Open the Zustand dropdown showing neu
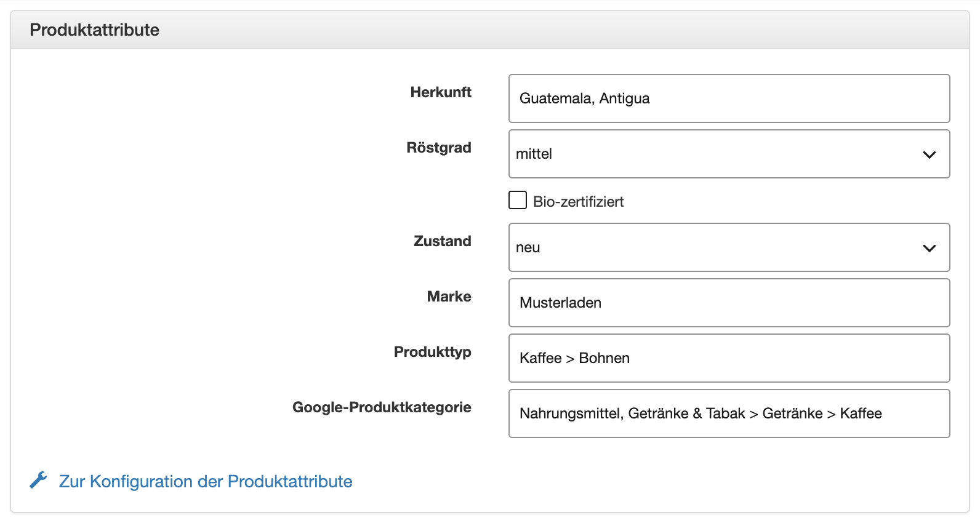The image size is (980, 523). tap(729, 247)
